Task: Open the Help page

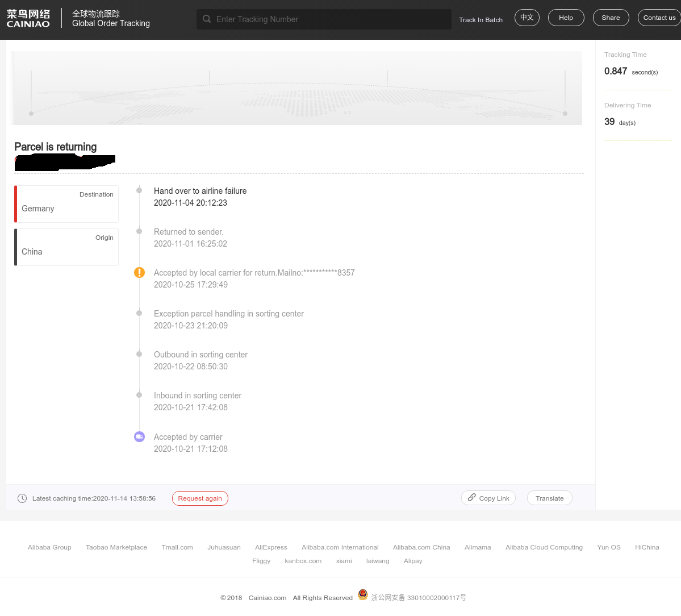Action: 566,18
